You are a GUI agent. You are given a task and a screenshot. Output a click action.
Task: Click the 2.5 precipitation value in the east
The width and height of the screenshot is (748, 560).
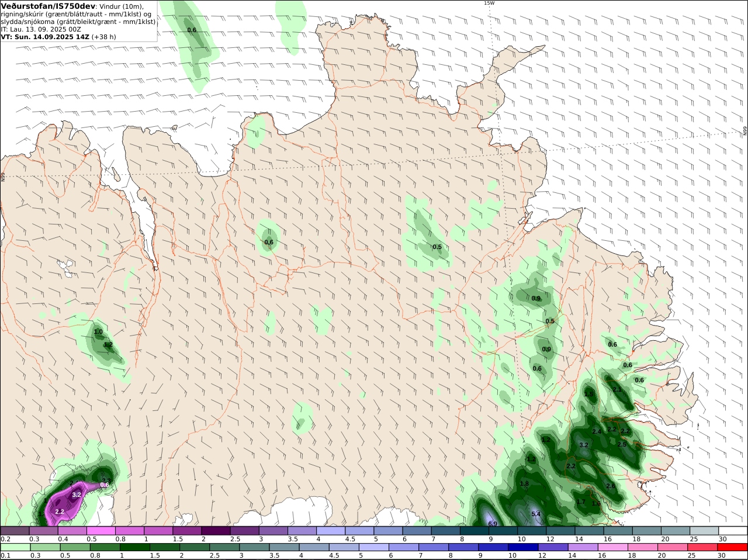click(x=622, y=445)
